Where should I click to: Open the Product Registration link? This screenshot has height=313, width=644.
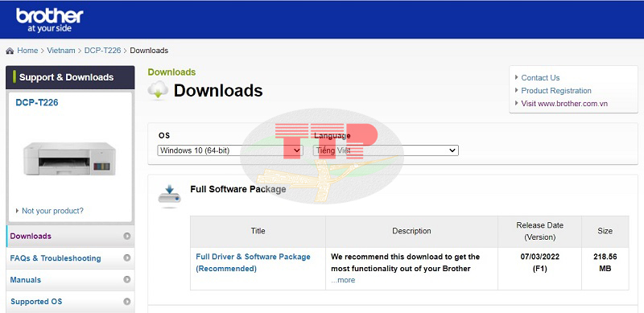point(556,91)
